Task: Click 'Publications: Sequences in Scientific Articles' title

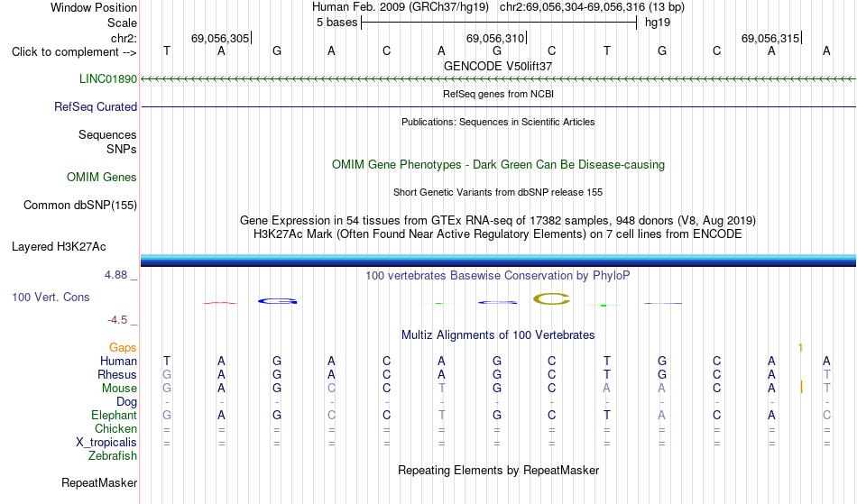Action: tap(498, 122)
